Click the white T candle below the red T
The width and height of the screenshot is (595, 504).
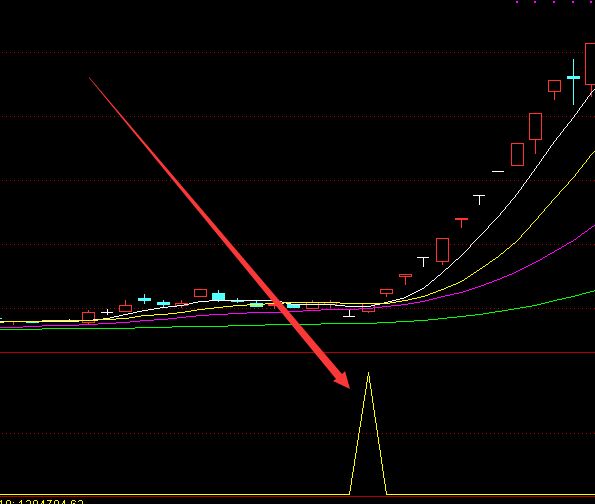click(x=423, y=261)
